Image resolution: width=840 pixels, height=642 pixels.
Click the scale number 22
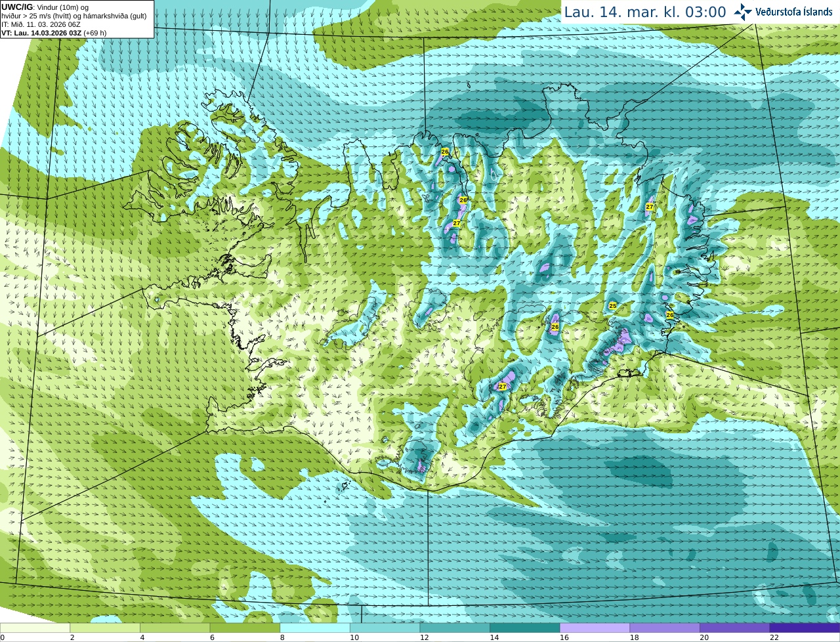774,637
